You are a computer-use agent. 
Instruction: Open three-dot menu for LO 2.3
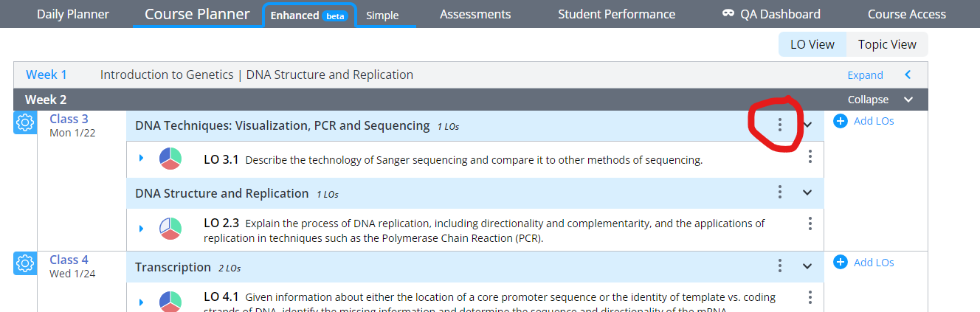pos(810,223)
